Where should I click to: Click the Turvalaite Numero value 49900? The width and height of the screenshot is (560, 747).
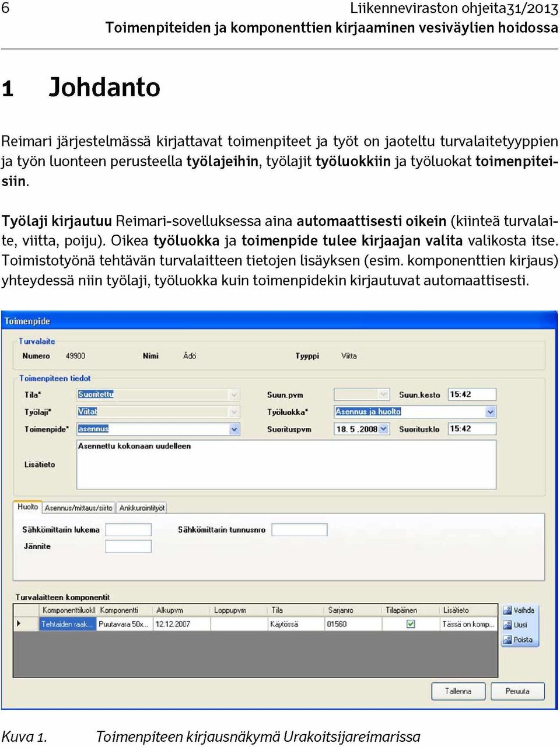[x=75, y=356]
